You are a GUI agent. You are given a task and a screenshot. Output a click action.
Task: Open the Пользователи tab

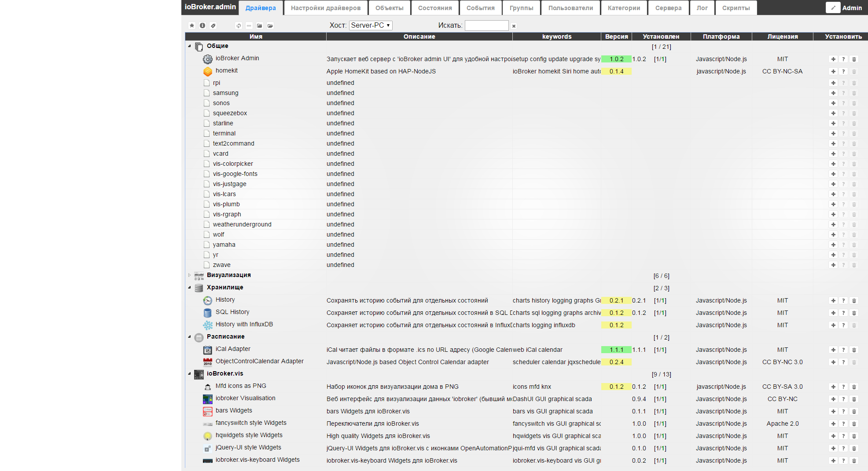(x=571, y=8)
